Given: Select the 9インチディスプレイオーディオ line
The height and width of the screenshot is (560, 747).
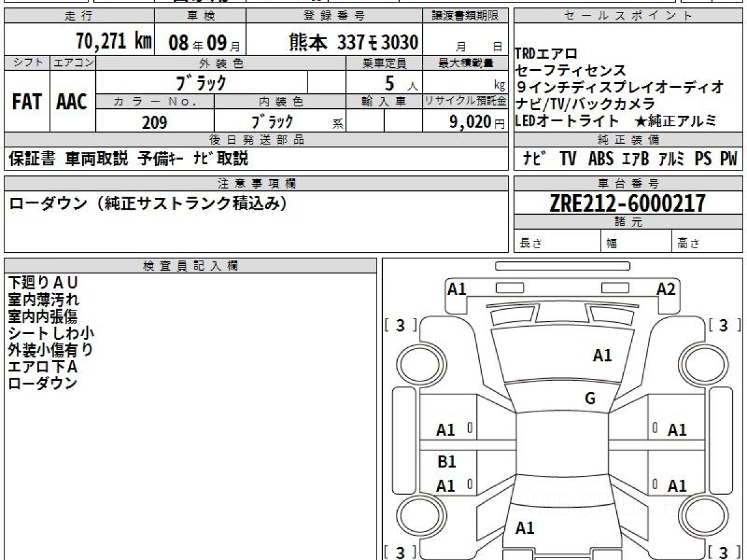Looking at the screenshot, I should pyautogui.click(x=620, y=87).
